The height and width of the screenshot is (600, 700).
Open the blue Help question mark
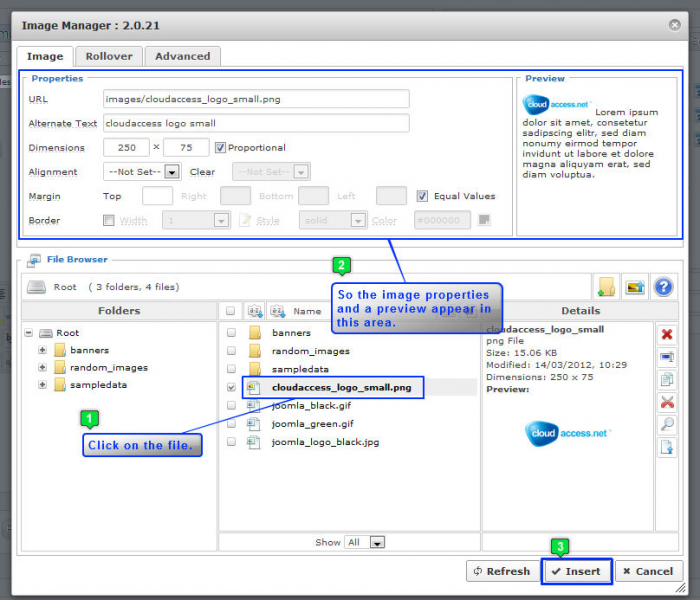point(663,287)
